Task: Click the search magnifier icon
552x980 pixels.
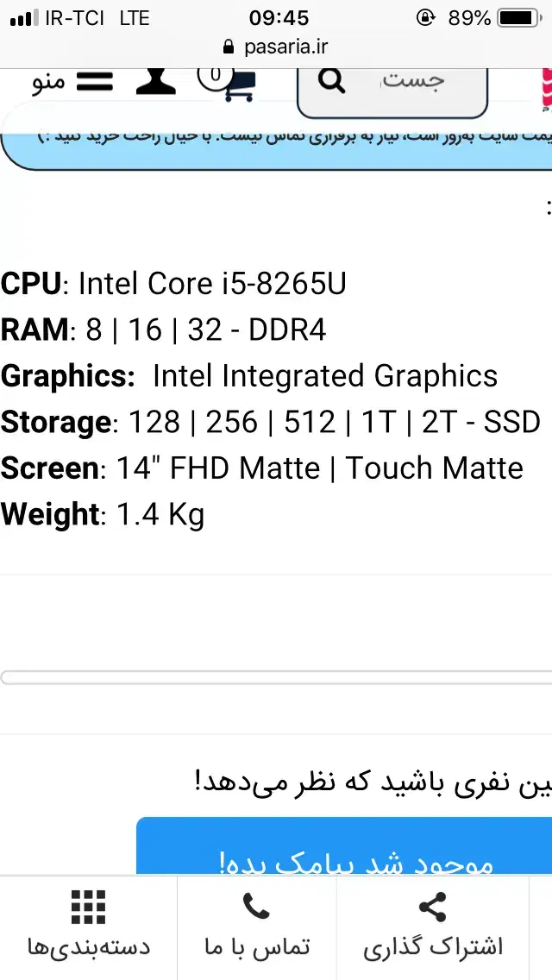Action: click(331, 82)
